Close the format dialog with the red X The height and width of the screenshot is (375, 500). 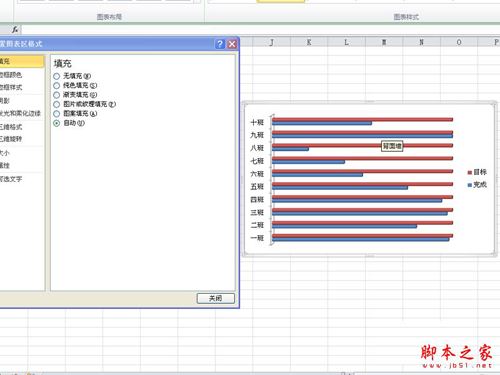[x=232, y=44]
